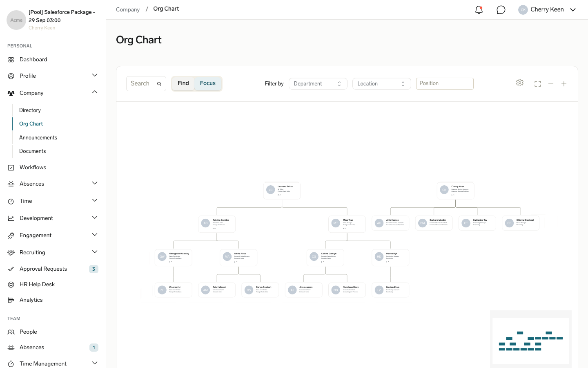Open Merla Abba's org chart card
This screenshot has width=588, height=368.
(x=238, y=258)
